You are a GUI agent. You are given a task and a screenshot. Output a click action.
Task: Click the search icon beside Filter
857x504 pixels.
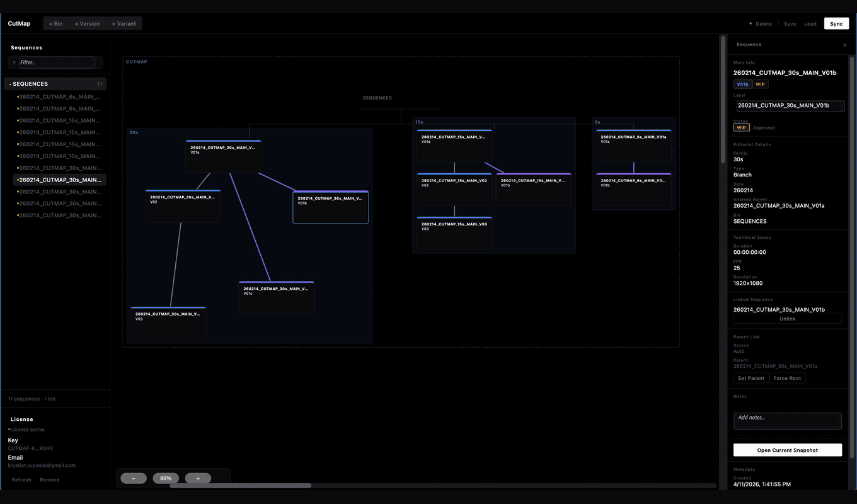tap(14, 63)
